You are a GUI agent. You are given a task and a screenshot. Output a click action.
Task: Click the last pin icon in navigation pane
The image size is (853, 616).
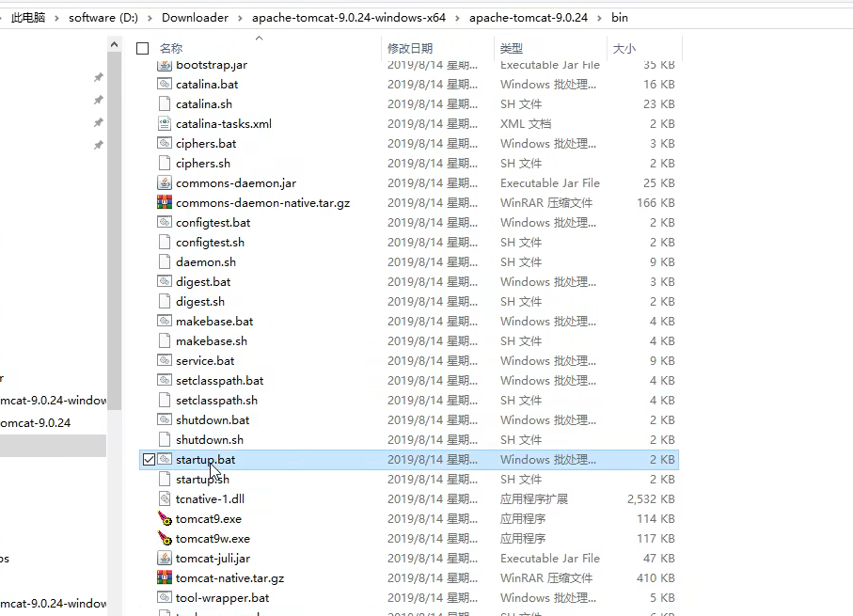[x=99, y=145]
